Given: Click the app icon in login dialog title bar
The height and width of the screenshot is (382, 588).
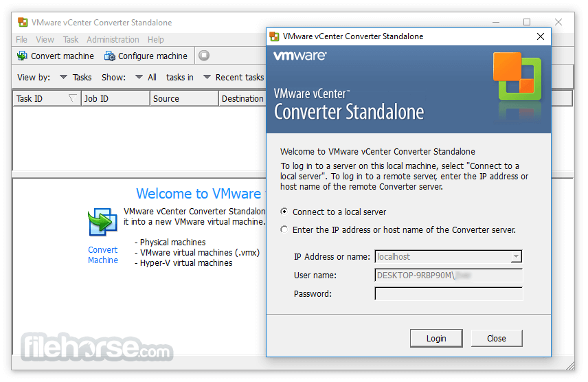Looking at the screenshot, I should [274, 36].
